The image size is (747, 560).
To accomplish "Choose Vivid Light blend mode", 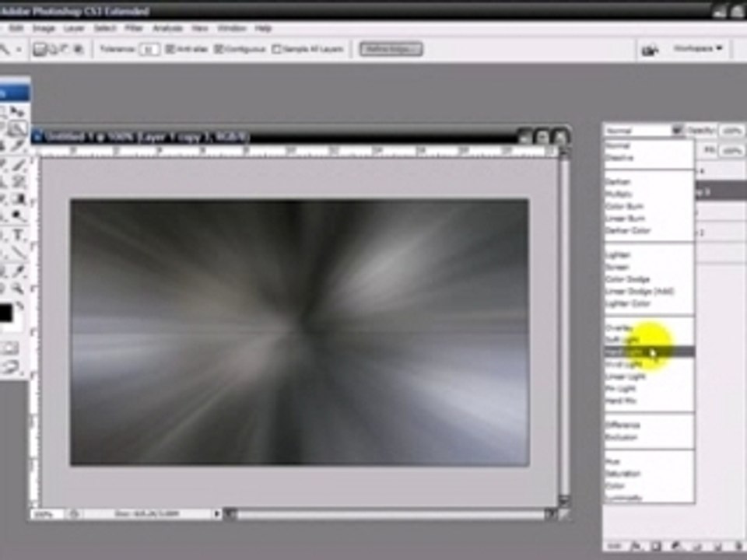I will point(649,364).
